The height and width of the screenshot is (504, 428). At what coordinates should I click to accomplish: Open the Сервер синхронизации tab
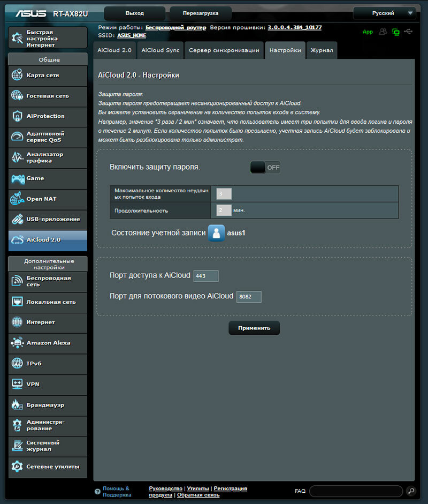[224, 50]
